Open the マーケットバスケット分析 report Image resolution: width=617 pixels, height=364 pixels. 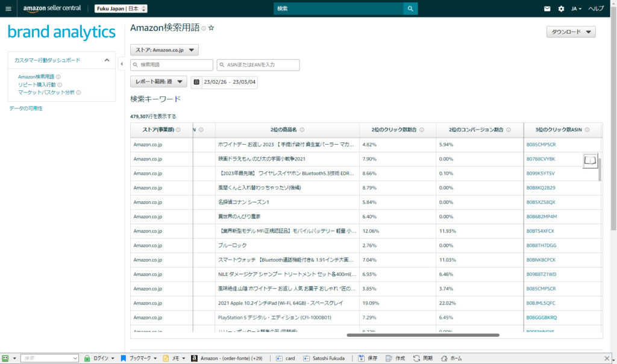pos(46,92)
